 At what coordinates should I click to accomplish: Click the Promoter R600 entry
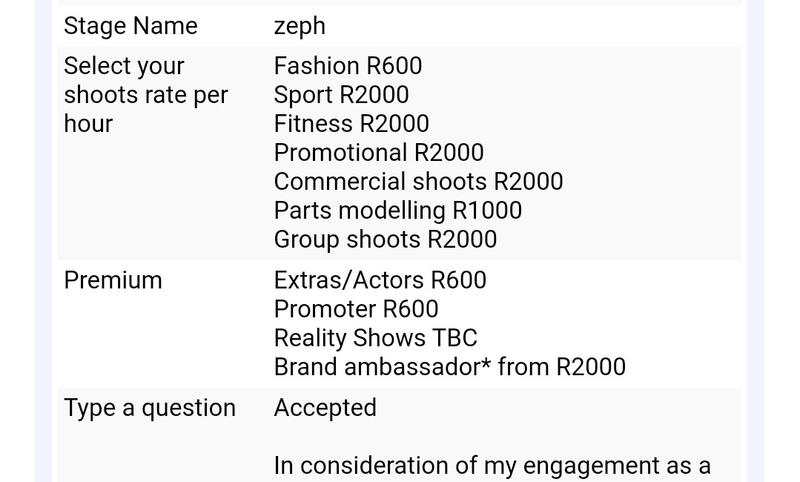(356, 309)
